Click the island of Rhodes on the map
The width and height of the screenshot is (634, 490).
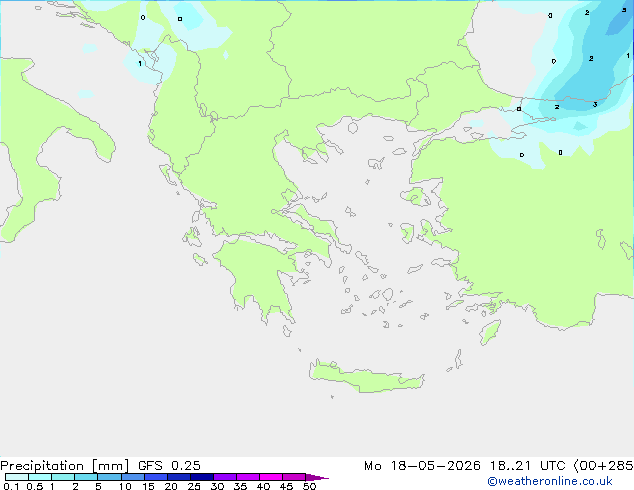(490, 332)
